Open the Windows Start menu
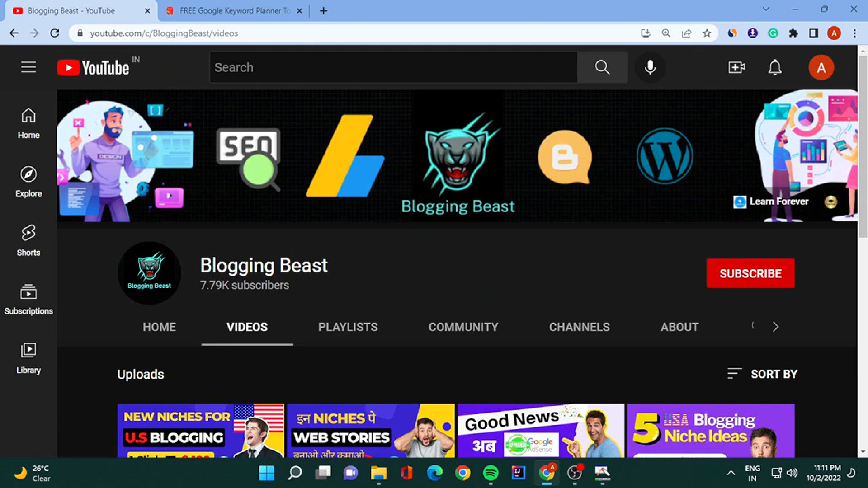This screenshot has width=868, height=488. point(266,473)
